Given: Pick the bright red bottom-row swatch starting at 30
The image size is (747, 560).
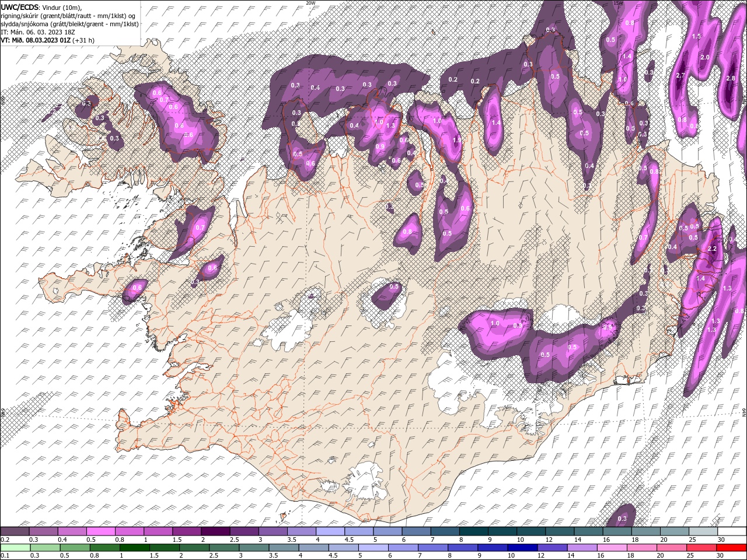Looking at the screenshot, I should click(x=731, y=548).
